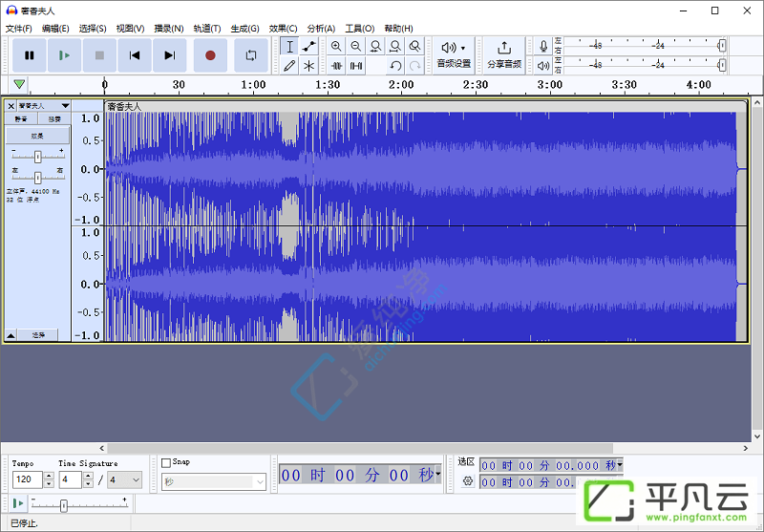Collapse the track using the bottom triangle
Image resolution: width=764 pixels, height=532 pixels.
point(11,335)
